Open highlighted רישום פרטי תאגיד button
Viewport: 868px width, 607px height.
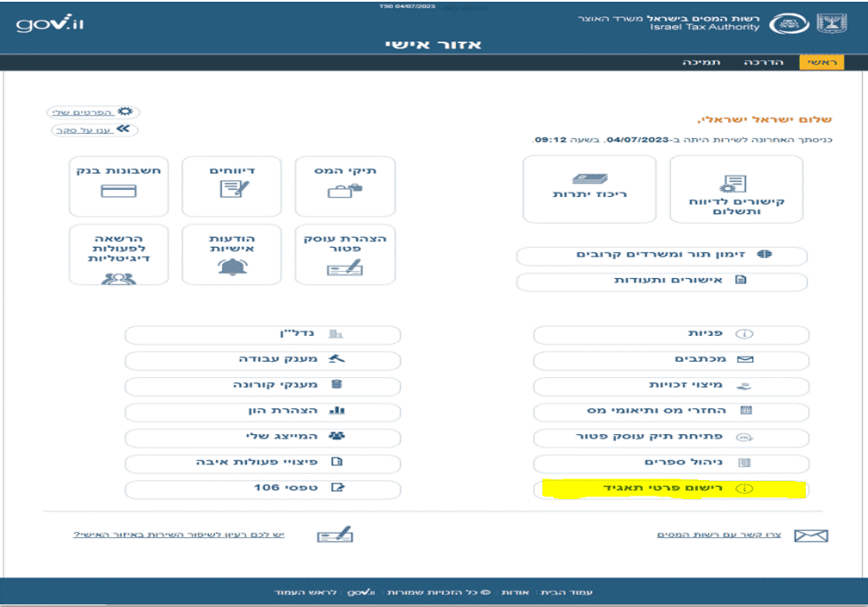tap(670, 490)
